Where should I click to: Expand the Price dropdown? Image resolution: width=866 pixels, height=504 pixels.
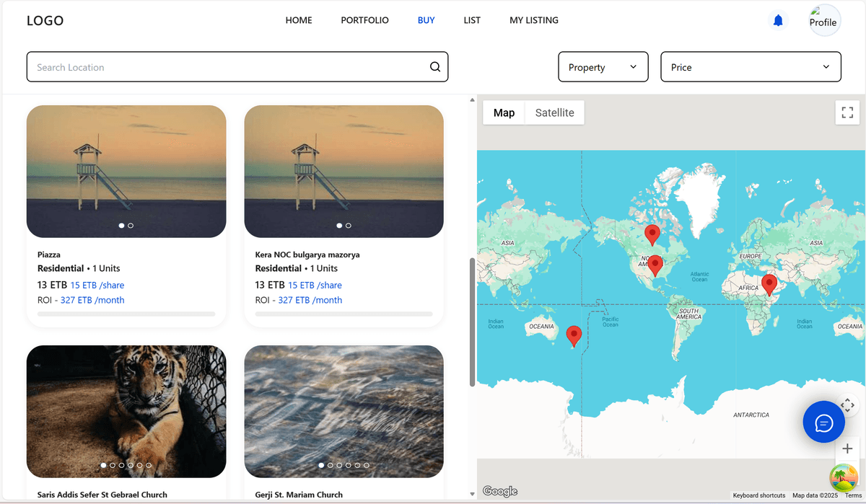pyautogui.click(x=751, y=67)
